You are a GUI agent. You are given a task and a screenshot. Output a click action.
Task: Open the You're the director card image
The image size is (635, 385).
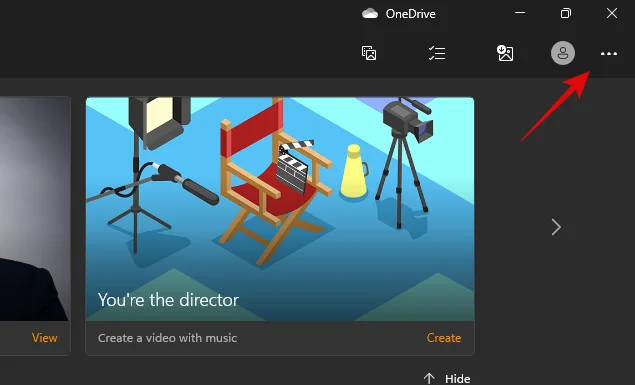(280, 209)
